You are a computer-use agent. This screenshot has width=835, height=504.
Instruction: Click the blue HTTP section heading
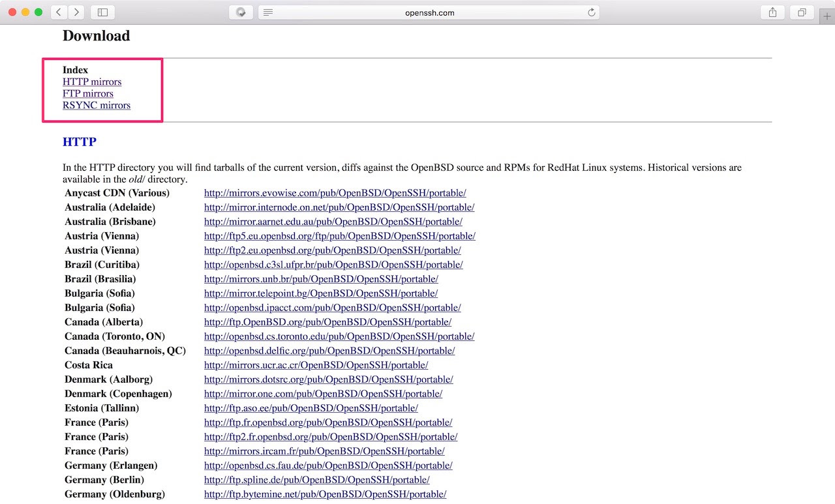coord(80,141)
